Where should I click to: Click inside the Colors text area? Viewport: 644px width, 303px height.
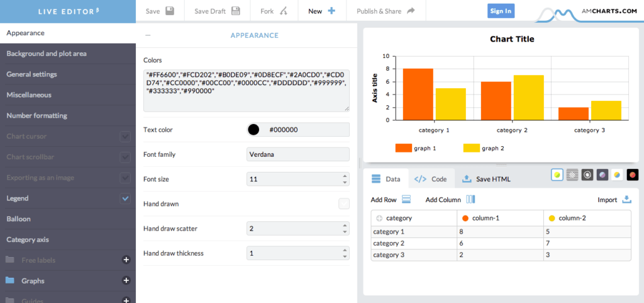pyautogui.click(x=247, y=91)
